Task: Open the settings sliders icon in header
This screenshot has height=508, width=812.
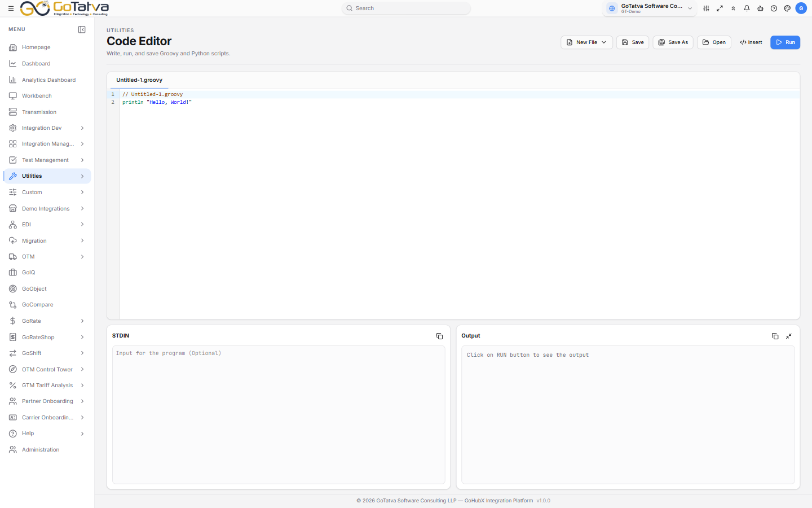Action: pos(706,8)
